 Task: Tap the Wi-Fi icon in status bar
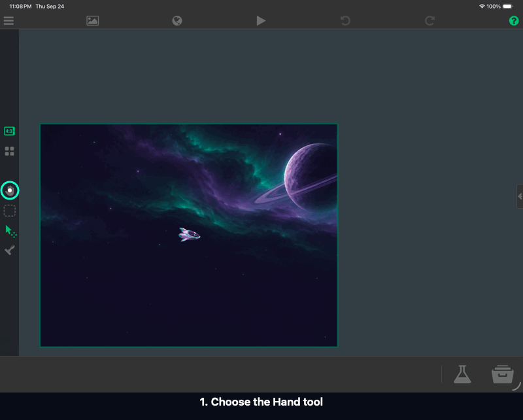pos(482,7)
